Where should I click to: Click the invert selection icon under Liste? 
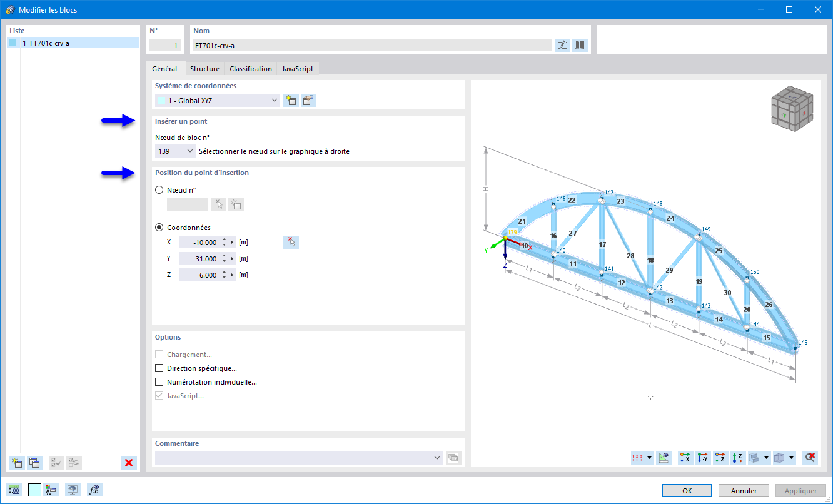tap(74, 463)
